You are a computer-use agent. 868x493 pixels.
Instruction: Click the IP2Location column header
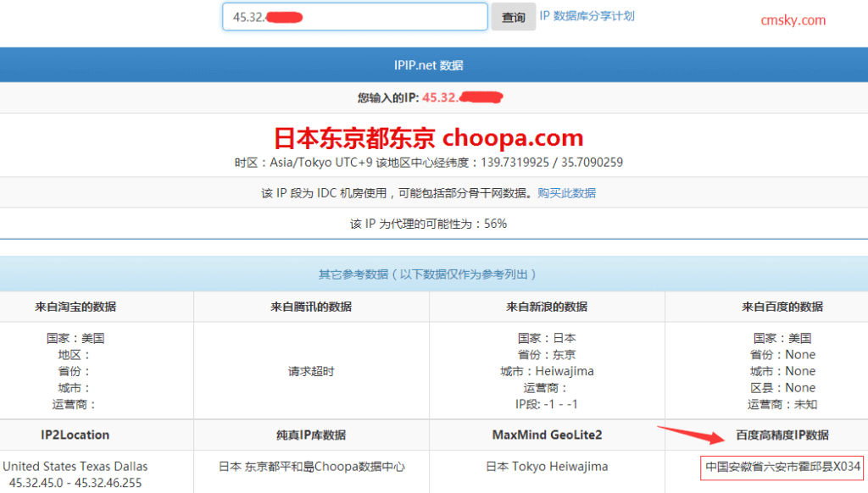pos(75,435)
